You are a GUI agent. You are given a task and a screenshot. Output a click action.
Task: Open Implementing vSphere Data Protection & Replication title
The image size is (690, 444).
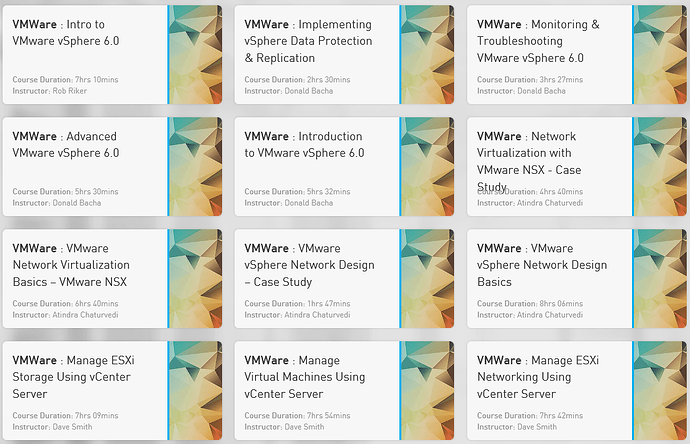[x=308, y=41]
